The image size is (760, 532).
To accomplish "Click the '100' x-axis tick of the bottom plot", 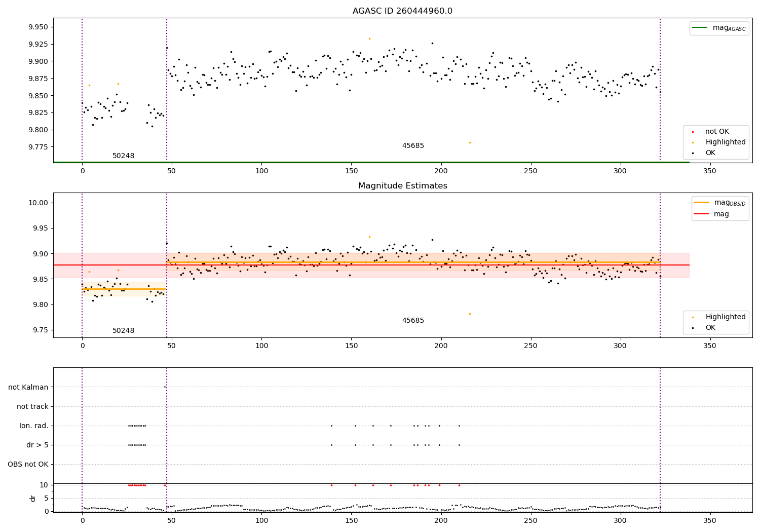I will point(261,521).
